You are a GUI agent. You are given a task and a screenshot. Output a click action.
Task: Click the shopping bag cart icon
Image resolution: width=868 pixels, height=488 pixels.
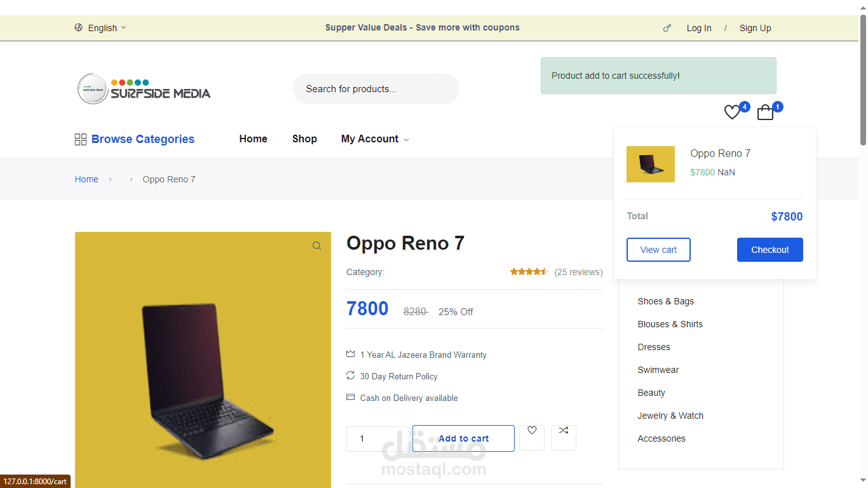coord(765,112)
